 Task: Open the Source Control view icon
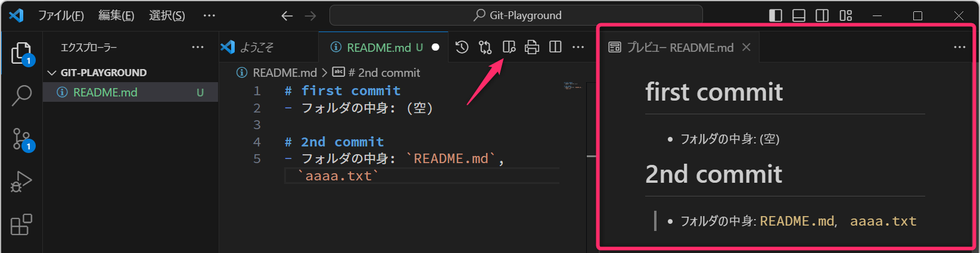click(x=21, y=139)
